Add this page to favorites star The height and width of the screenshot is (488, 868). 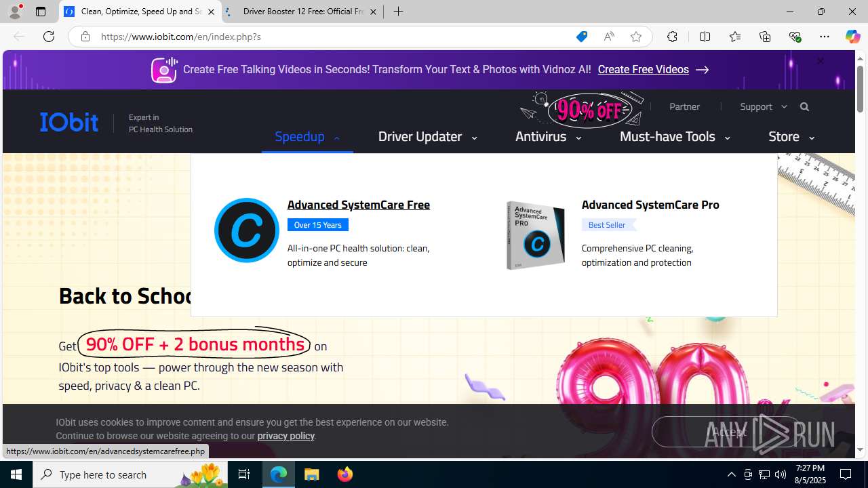click(636, 37)
